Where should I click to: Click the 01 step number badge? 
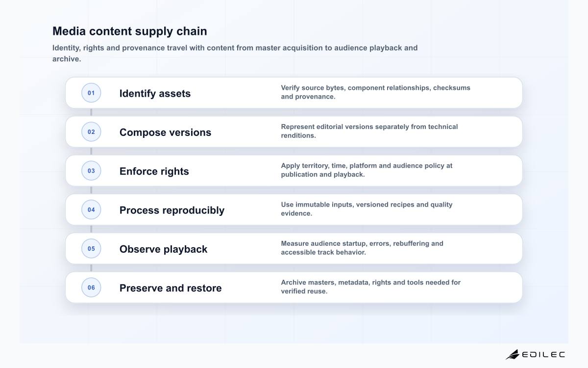click(x=91, y=93)
